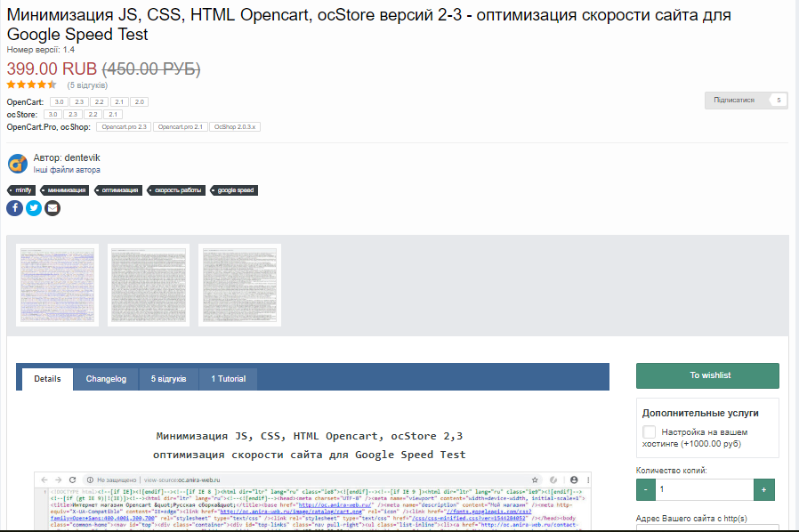Screen dimensions: 799x532
Task: Select OpenCart version 3.0 badge
Action: 59,102
